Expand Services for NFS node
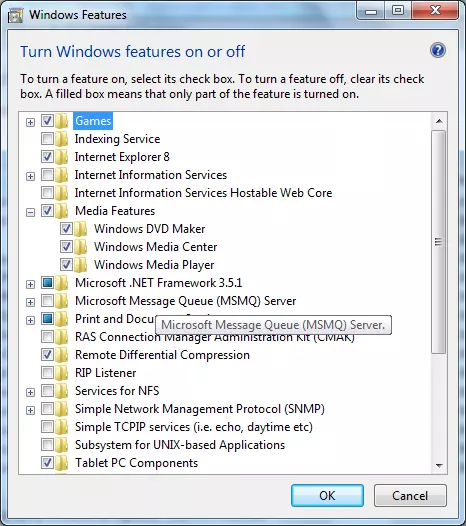Image resolution: width=466 pixels, height=526 pixels. pyautogui.click(x=30, y=392)
